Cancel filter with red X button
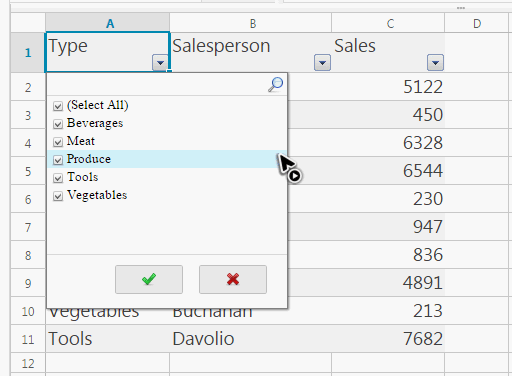The image size is (512, 376). click(x=233, y=279)
